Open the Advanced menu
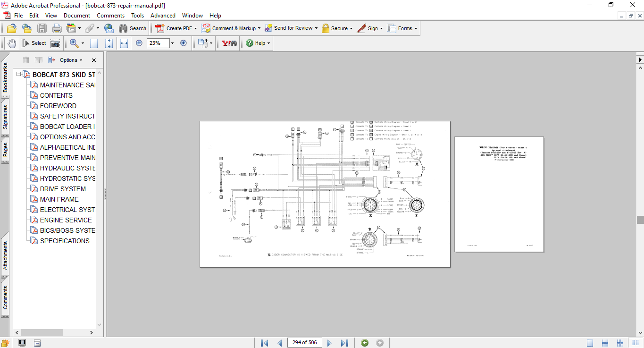This screenshot has height=348, width=644. point(163,16)
